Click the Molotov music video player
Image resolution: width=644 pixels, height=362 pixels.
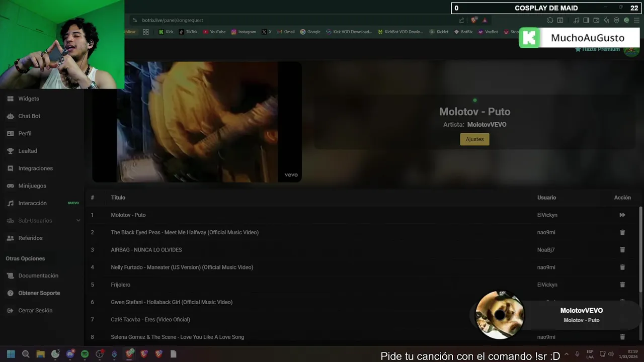[197, 122]
